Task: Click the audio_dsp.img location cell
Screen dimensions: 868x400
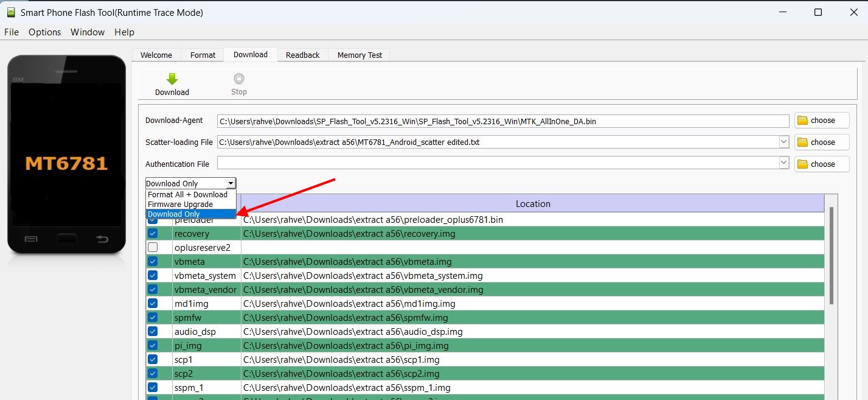Action: tap(533, 331)
